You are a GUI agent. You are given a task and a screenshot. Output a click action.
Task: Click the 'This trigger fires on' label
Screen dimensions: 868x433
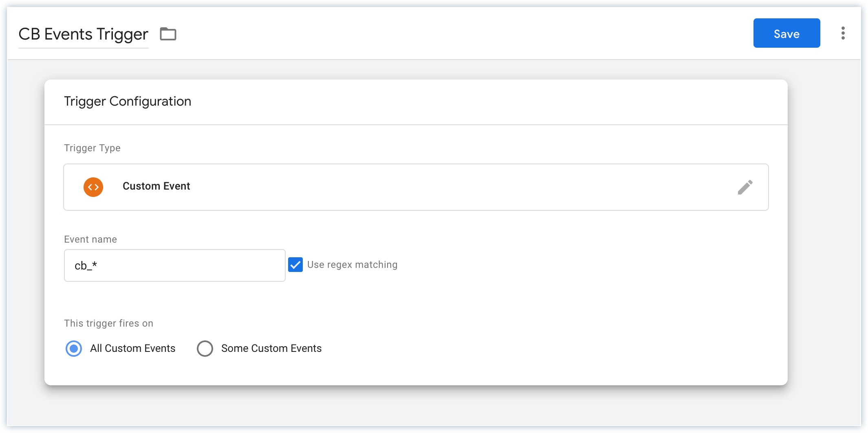108,323
